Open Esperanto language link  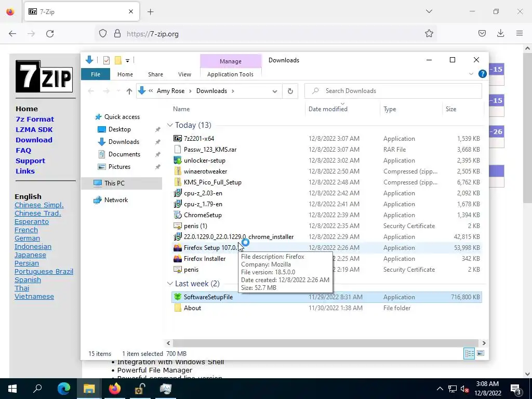coord(32,221)
